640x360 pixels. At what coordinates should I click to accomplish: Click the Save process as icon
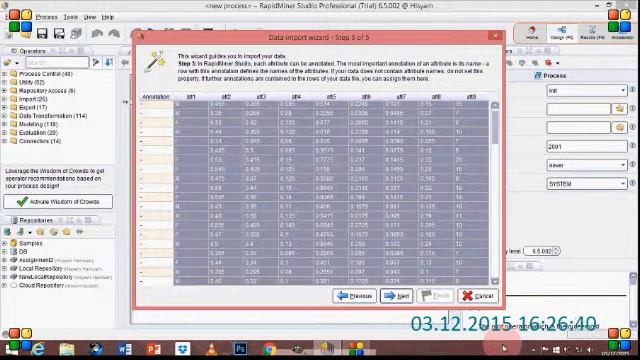coord(59,33)
